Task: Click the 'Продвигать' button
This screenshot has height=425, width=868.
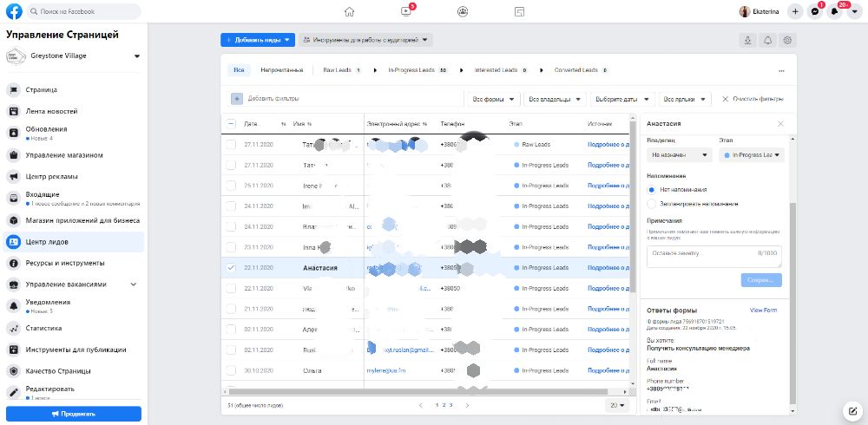Action: pyautogui.click(x=73, y=414)
